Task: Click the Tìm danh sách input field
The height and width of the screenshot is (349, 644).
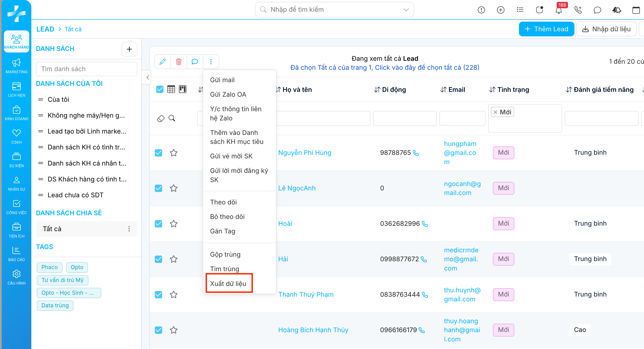Action: (x=87, y=69)
